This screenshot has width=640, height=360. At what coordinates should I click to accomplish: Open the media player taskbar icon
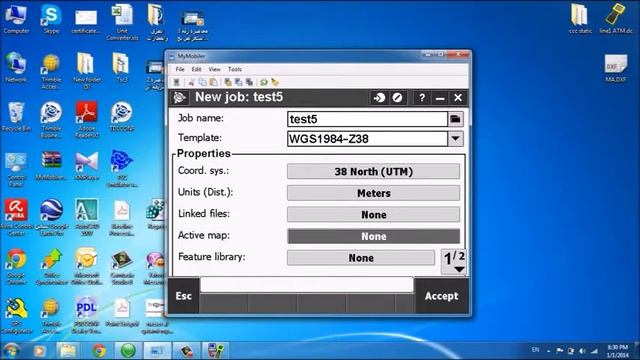click(x=40, y=350)
